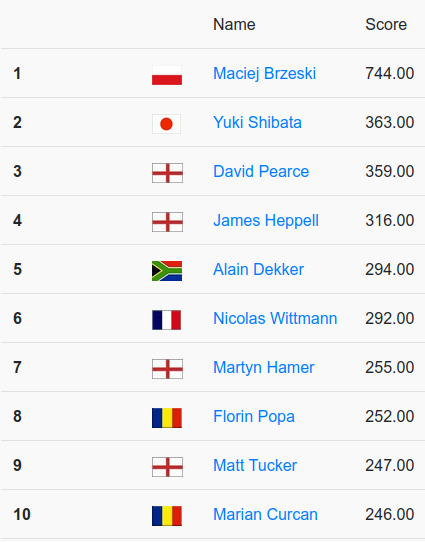This screenshot has height=542, width=425.
Task: Open Maciej Brzeski's profile link
Action: tap(264, 74)
